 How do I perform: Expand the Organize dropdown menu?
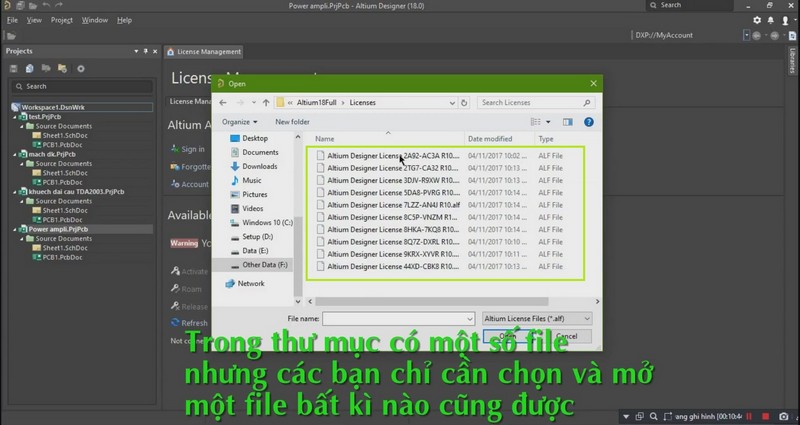(240, 121)
